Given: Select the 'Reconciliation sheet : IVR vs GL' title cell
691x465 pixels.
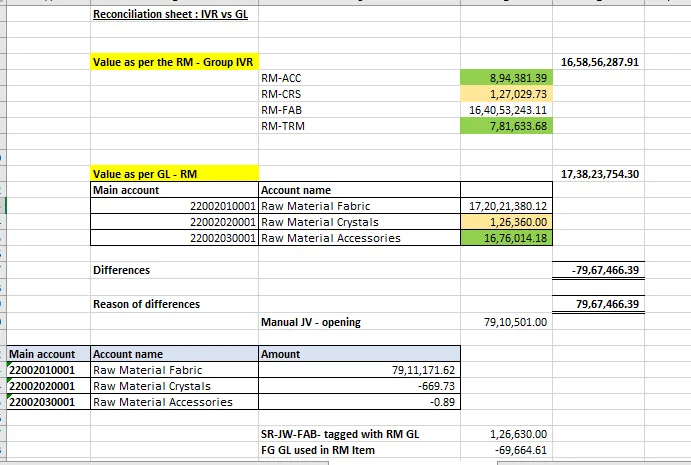Looking at the screenshot, I should coord(175,14).
